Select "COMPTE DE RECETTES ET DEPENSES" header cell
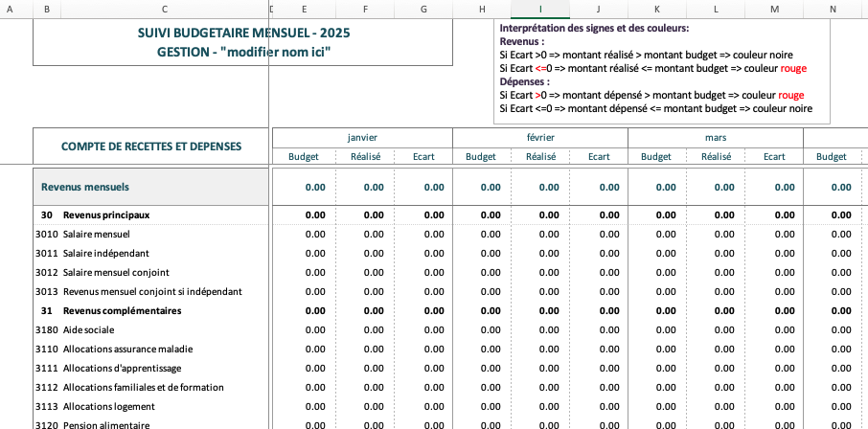The image size is (868, 429). point(151,147)
